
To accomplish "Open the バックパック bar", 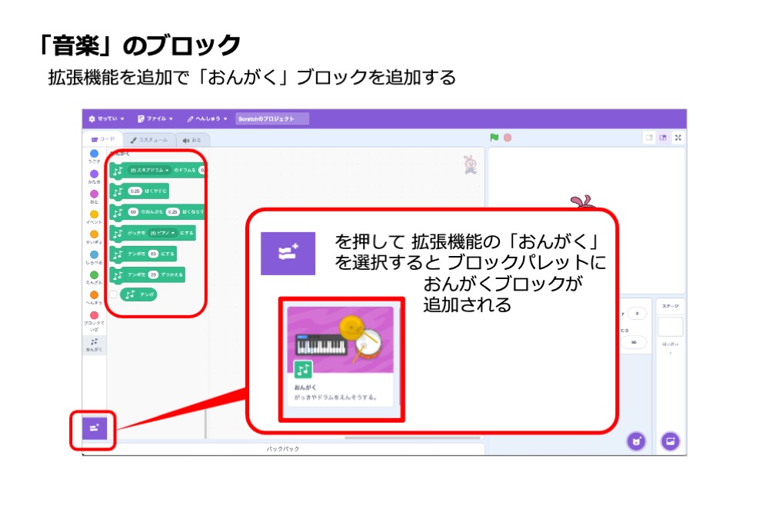I will 283,448.
